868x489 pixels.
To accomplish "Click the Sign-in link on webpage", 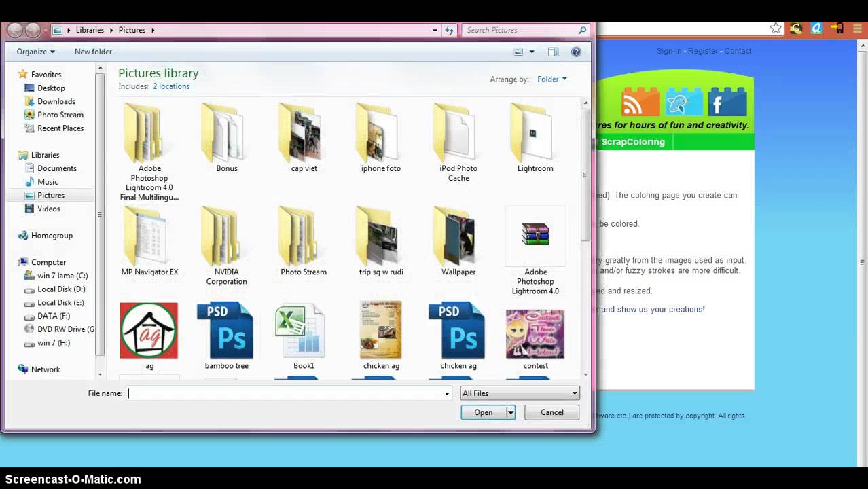I will point(669,51).
